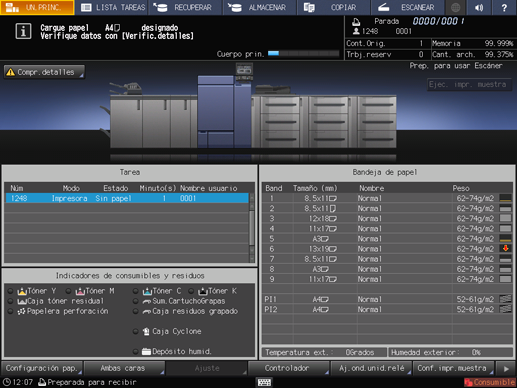Select the Tóner K indicator radio
Image resolution: width=517 pixels, height=388 pixels.
tap(191, 291)
